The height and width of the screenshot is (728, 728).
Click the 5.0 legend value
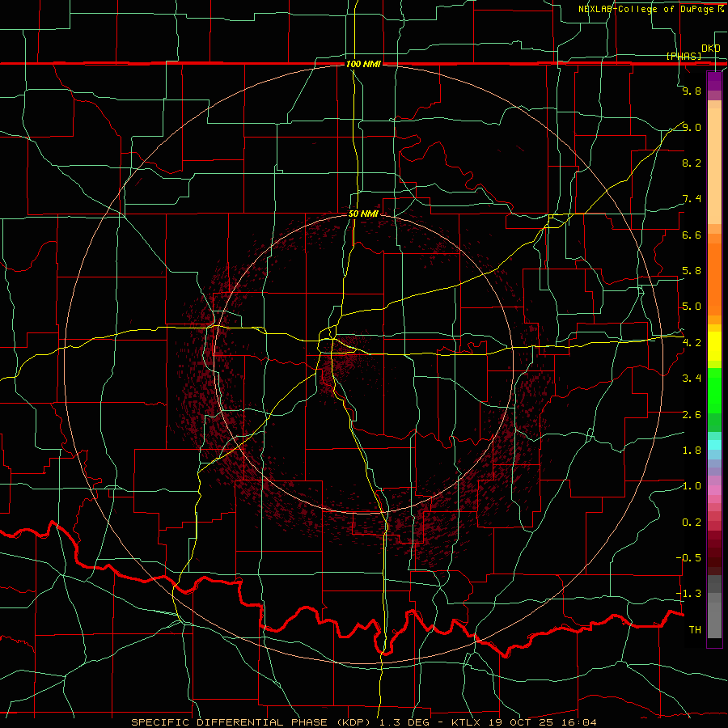(692, 307)
